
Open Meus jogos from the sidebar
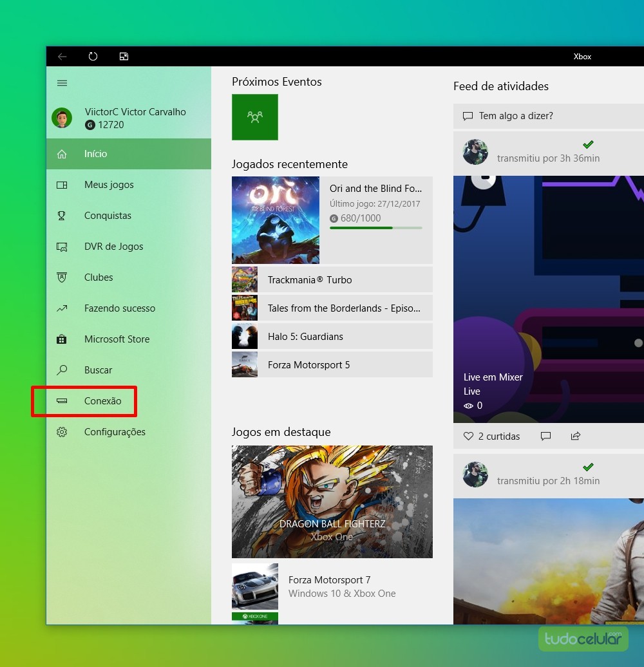109,185
